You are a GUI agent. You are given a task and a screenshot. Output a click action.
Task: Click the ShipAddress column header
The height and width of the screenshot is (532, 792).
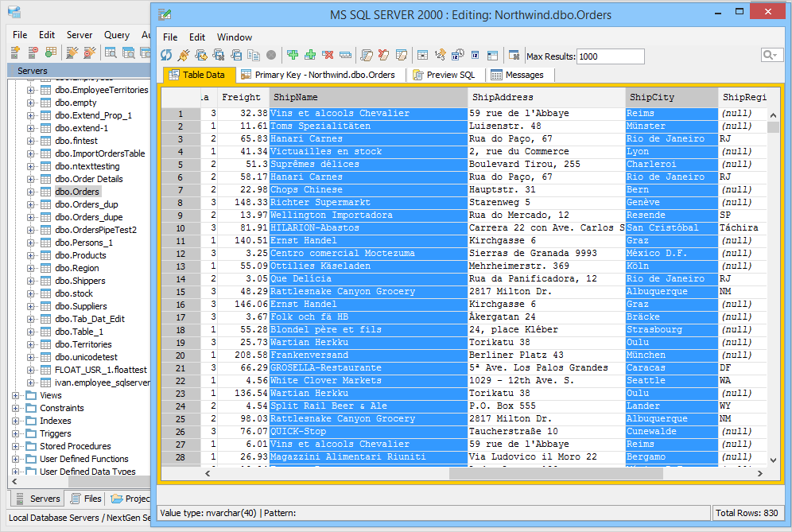(546, 98)
